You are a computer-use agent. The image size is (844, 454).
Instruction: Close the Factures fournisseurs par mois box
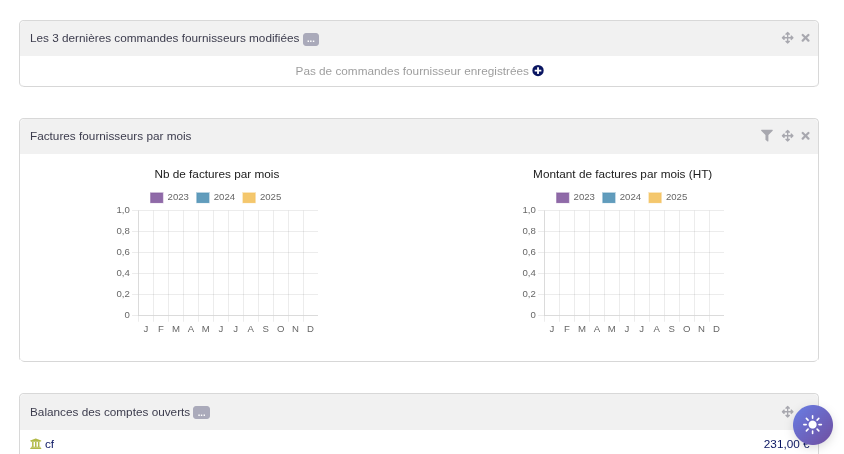point(805,136)
